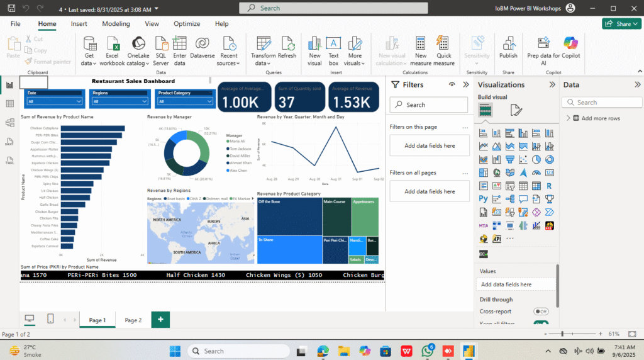
Task: Open the Format visual pane icon
Action: pyautogui.click(x=516, y=110)
